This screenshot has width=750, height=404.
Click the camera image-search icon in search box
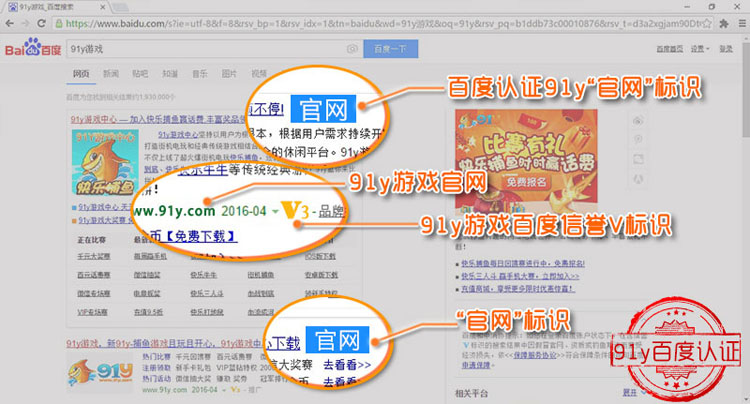[x=352, y=49]
